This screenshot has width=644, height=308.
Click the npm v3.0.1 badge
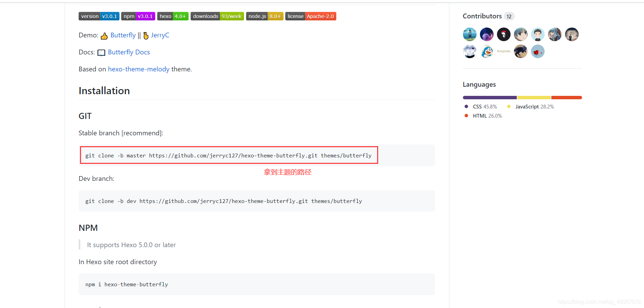(x=138, y=16)
